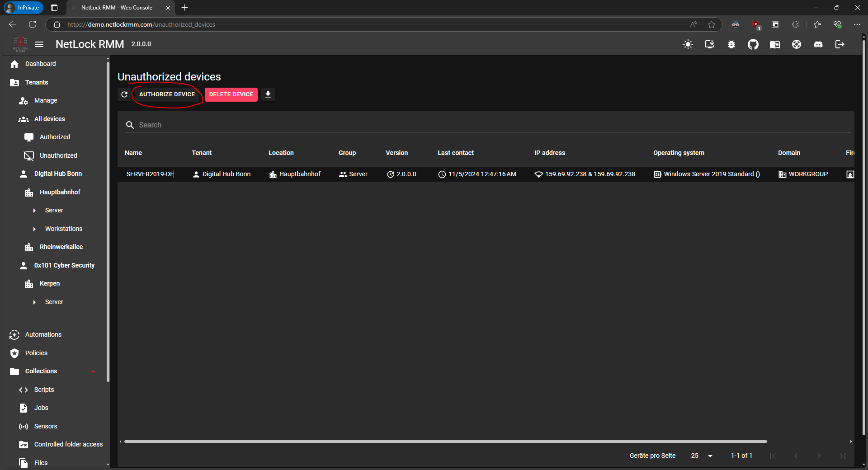Collapse the Collections section

[93, 371]
